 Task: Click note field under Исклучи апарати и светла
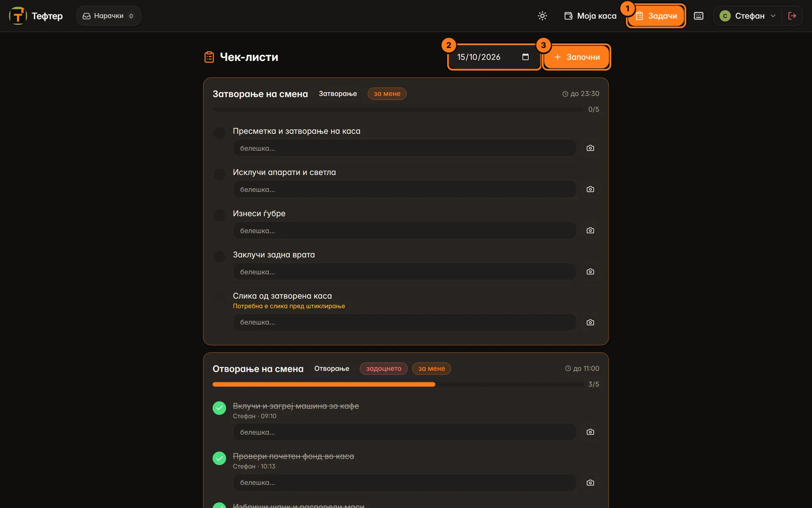click(x=404, y=189)
